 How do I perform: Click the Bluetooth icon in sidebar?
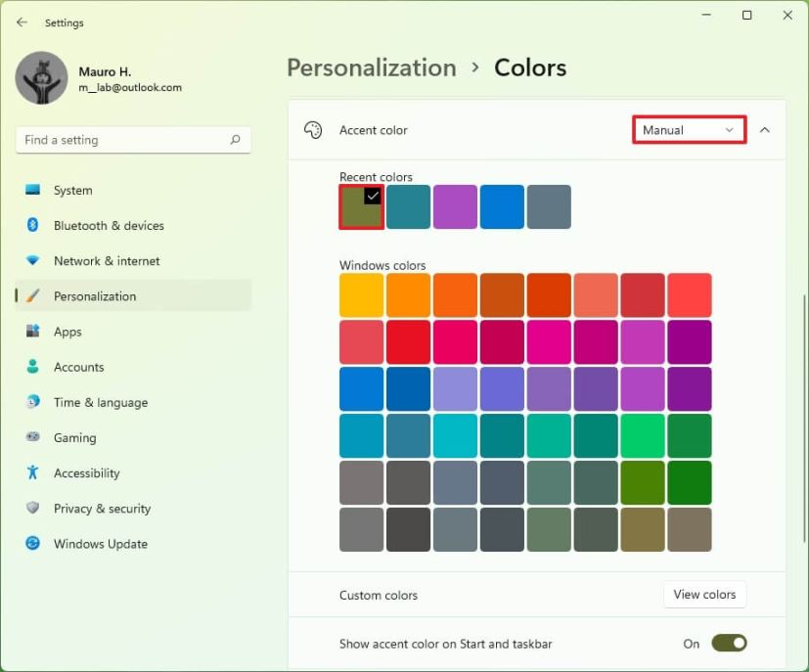point(32,225)
